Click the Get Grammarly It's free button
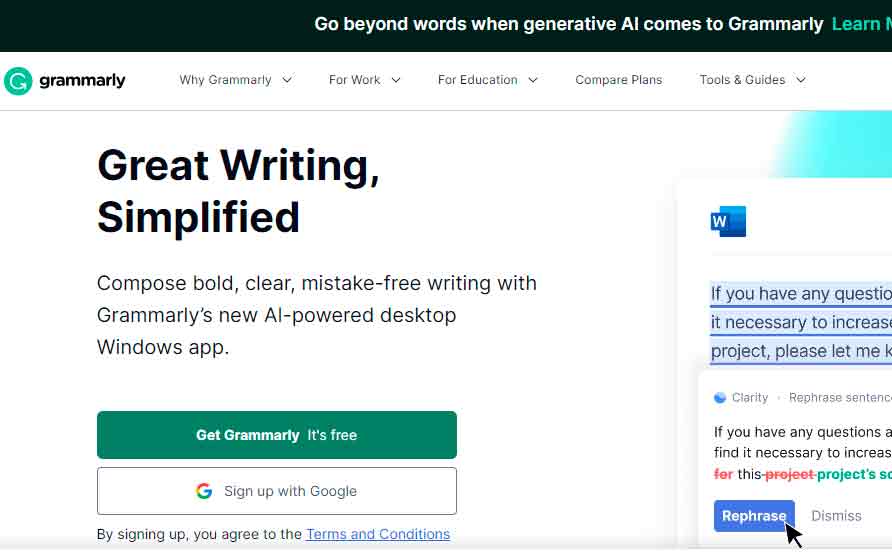The width and height of the screenshot is (892, 552). 276,435
